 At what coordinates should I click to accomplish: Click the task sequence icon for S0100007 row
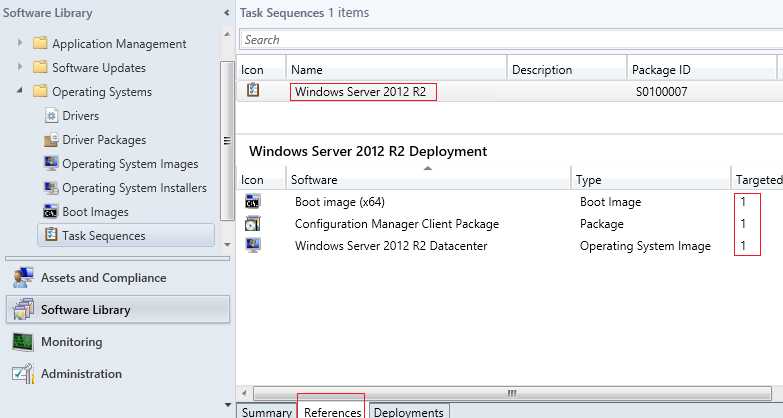click(x=253, y=90)
